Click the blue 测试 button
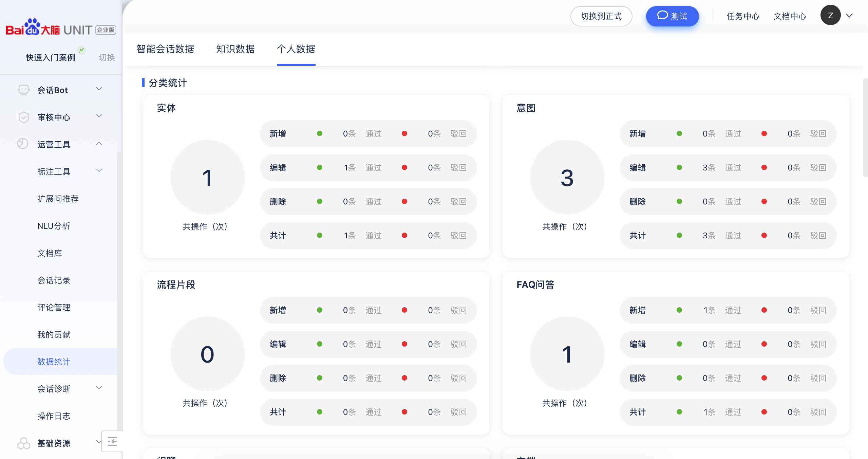Screen dimensions: 868x459 [672, 16]
